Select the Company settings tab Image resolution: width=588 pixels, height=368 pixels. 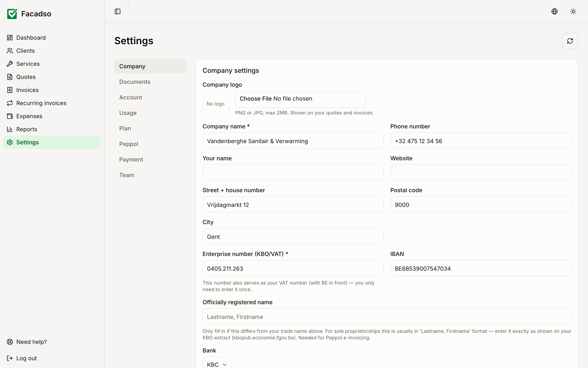point(150,66)
